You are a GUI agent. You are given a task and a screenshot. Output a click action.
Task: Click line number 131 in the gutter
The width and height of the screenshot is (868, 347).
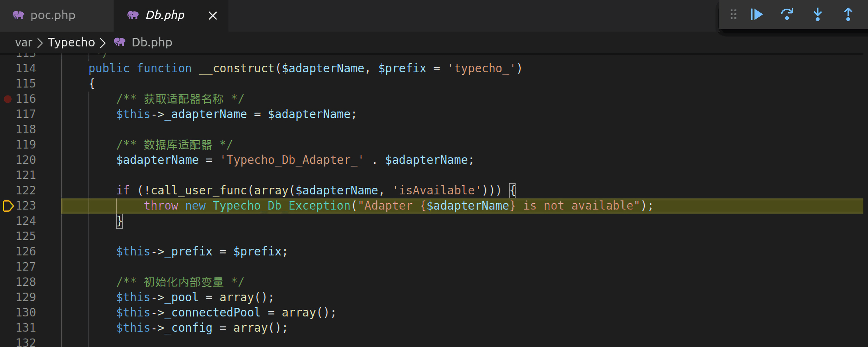26,328
